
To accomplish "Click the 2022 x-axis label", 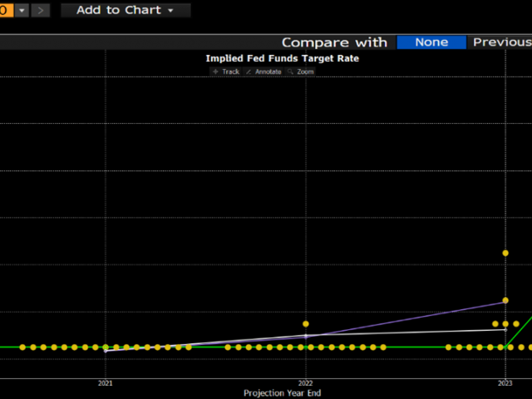I will pyautogui.click(x=306, y=383).
